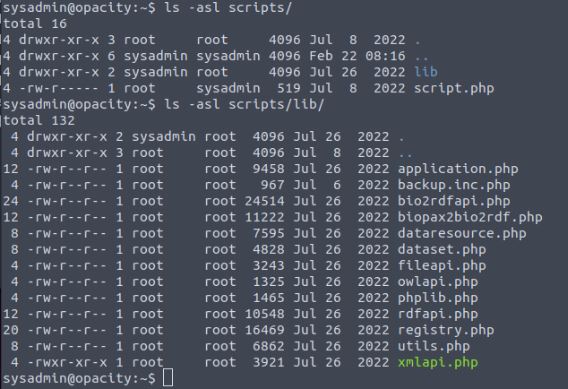Click the 24514 file size value
The height and width of the screenshot is (389, 568).
[264, 201]
